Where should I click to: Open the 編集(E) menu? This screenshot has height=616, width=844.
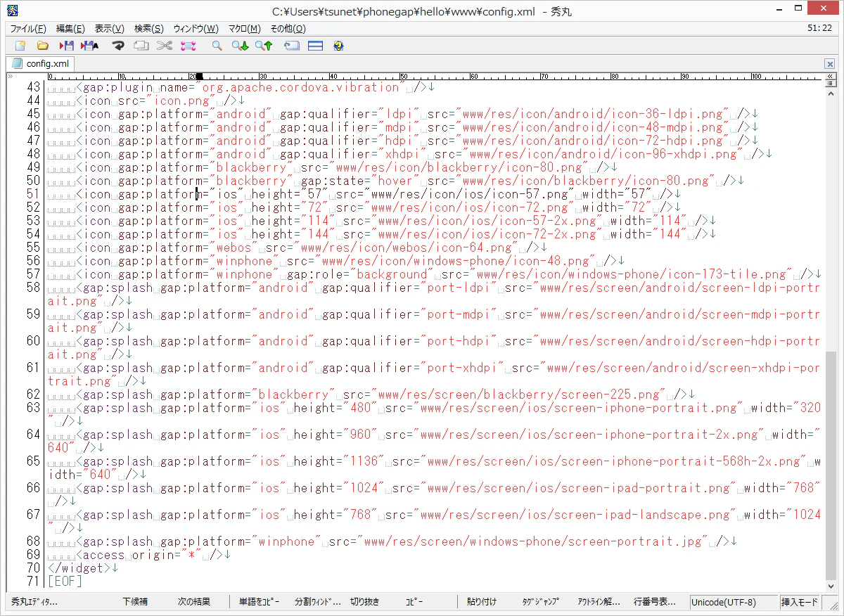click(70, 29)
